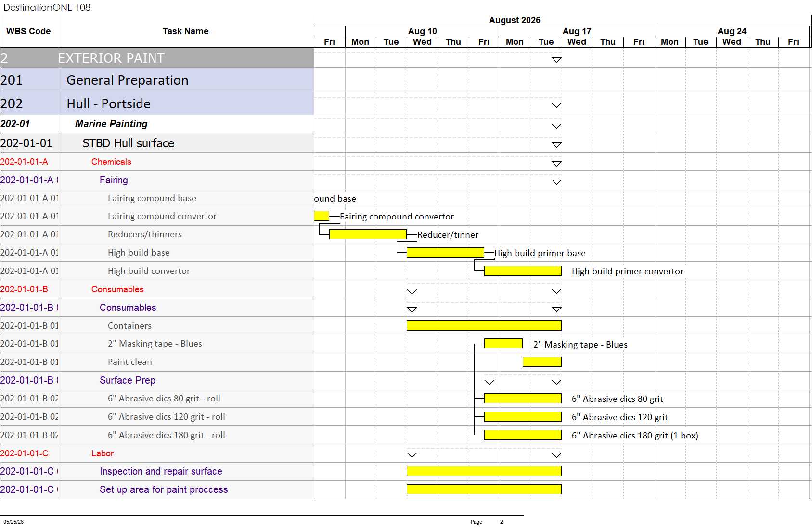Select the 6" Abrasive dics 80 grit - roll task
Image resolution: width=812 pixels, height=528 pixels.
pyautogui.click(x=157, y=399)
